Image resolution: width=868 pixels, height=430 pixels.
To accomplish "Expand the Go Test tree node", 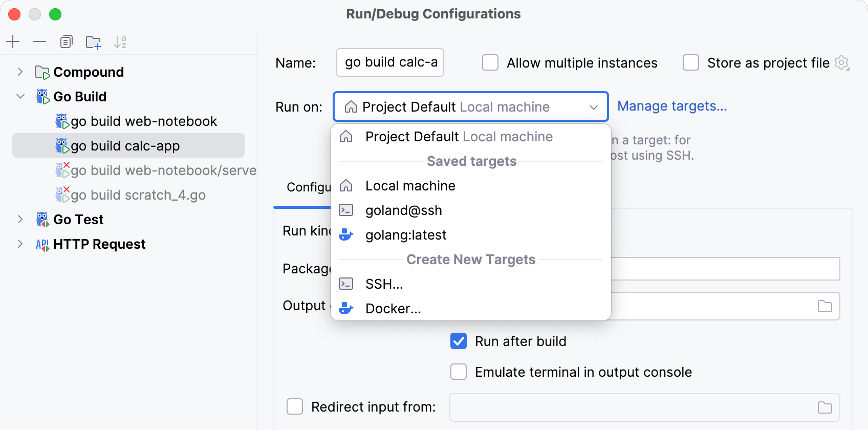I will (20, 220).
